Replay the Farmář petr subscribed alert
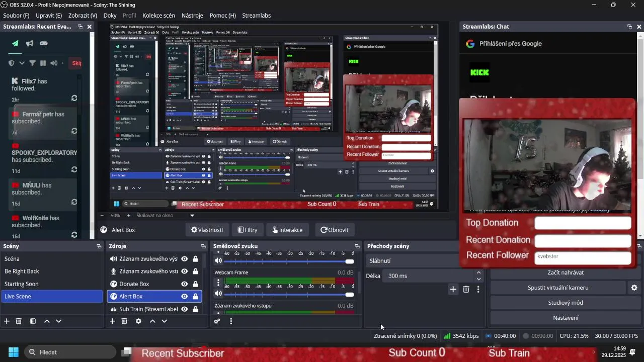This screenshot has width=644, height=362. click(74, 131)
